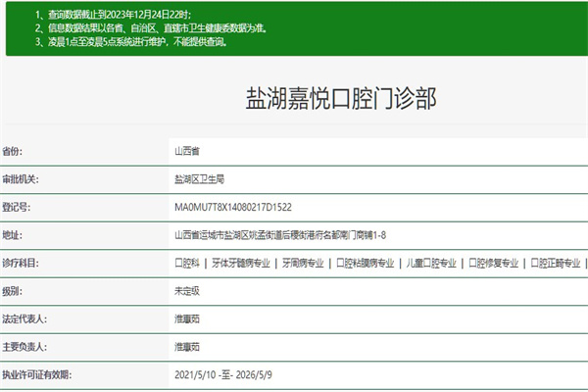Click 口腔粘膜病专业 in the 诊疗科目 row
The height and width of the screenshot is (392, 588).
coord(366,263)
